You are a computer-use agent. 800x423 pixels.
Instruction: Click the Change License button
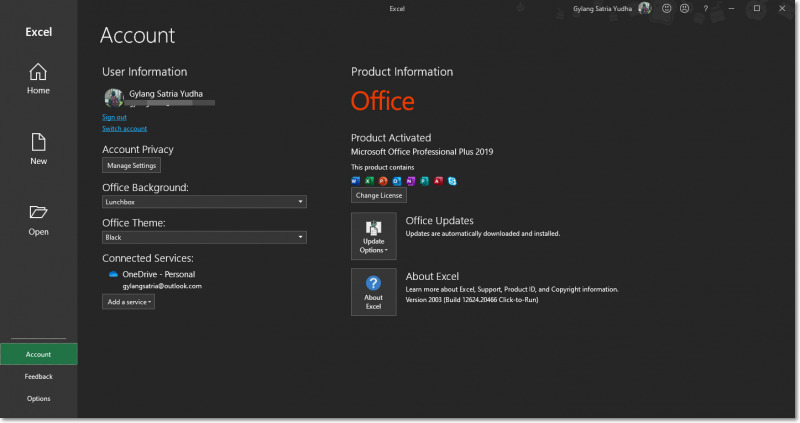379,195
